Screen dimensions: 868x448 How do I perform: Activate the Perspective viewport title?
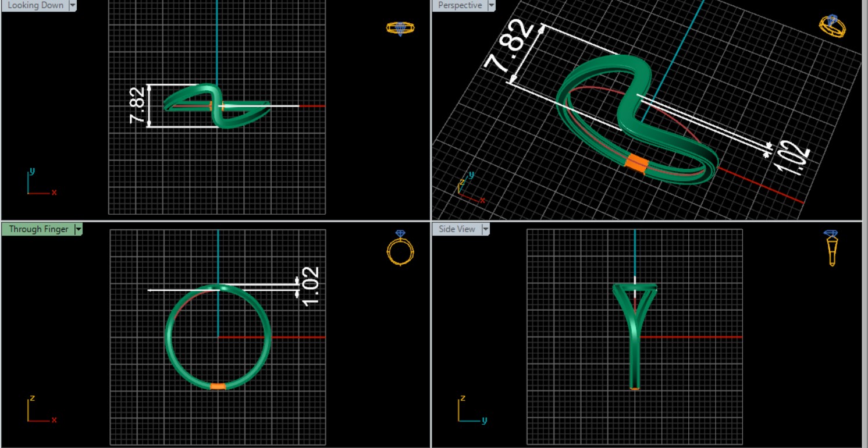[460, 5]
